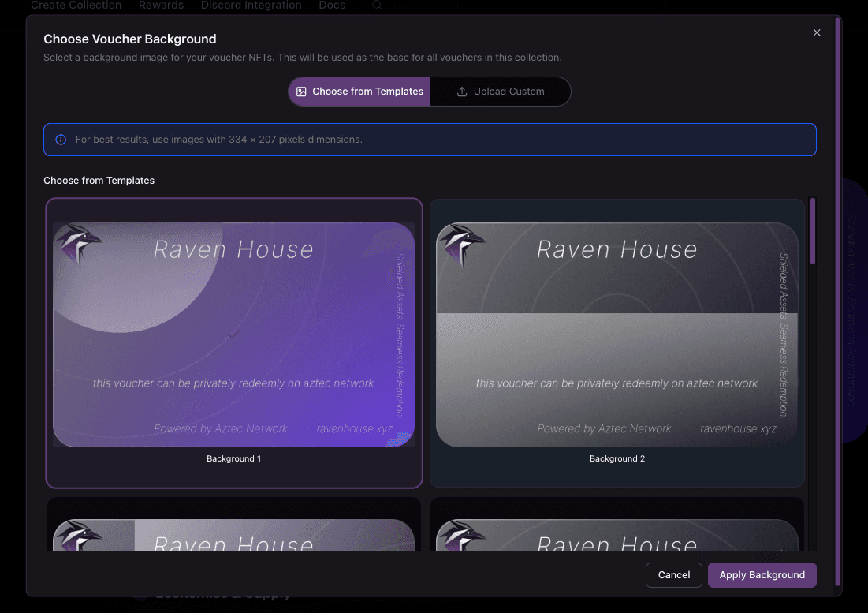Click the info icon in the dimensions notice
868x613 pixels.
coord(61,140)
